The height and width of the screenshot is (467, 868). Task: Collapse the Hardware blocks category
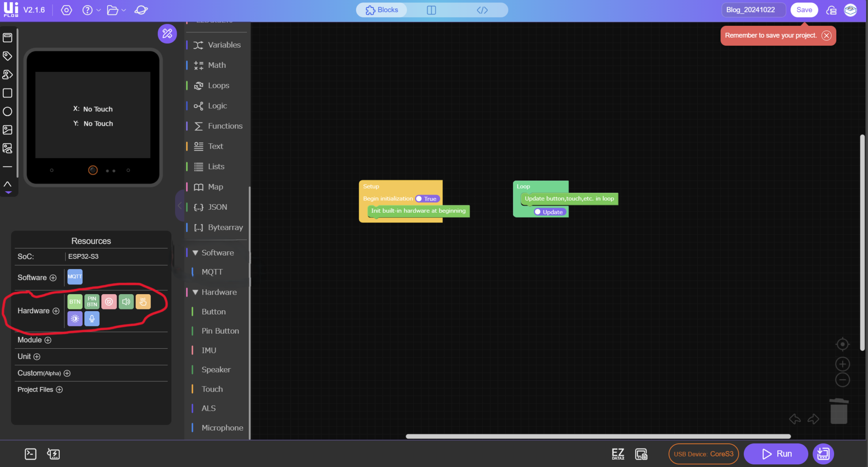pos(195,292)
